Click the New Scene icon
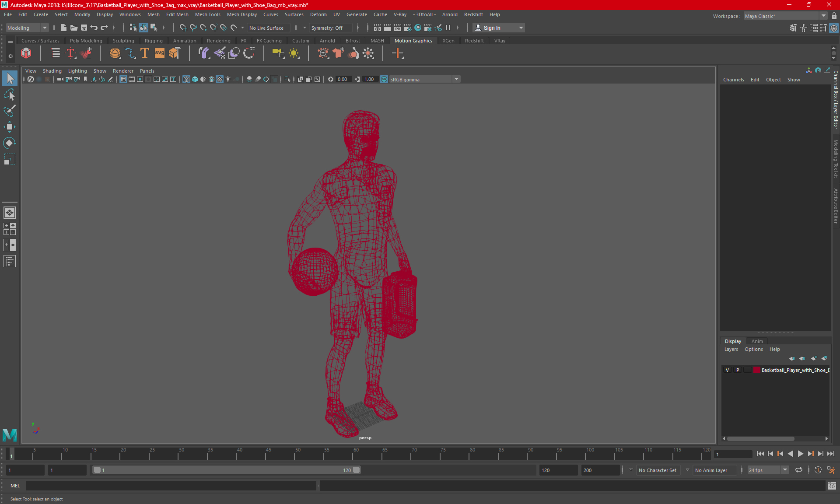The width and height of the screenshot is (840, 504). point(64,28)
